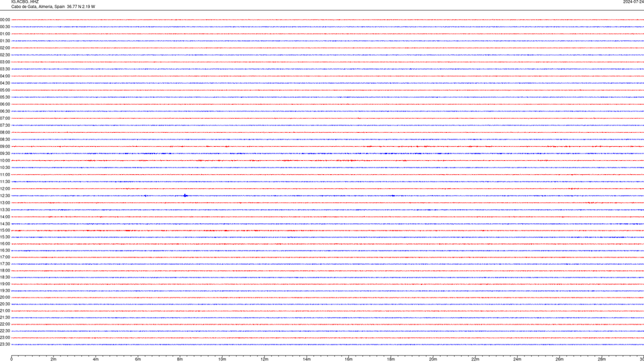
Task: Click the 10:30 time label
Action: click(x=5, y=168)
